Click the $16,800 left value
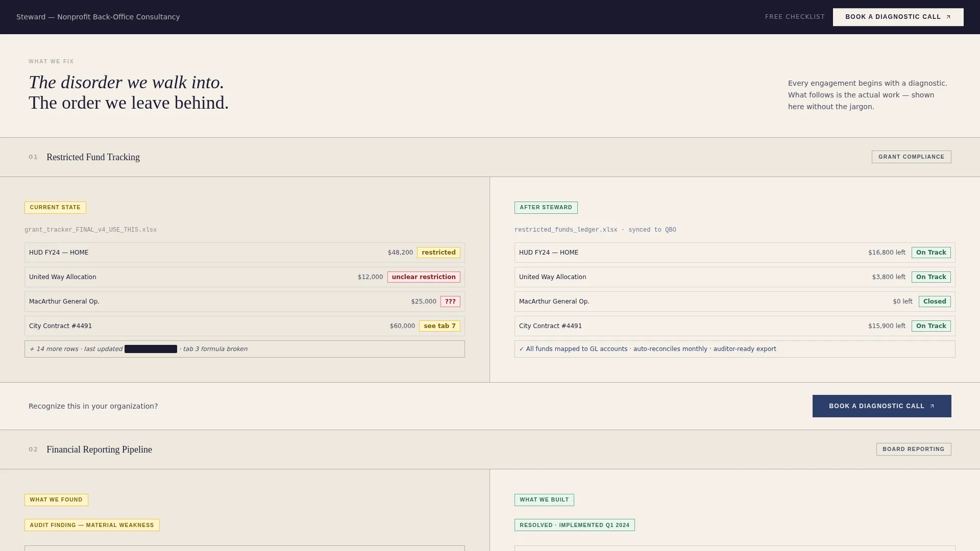 click(887, 253)
